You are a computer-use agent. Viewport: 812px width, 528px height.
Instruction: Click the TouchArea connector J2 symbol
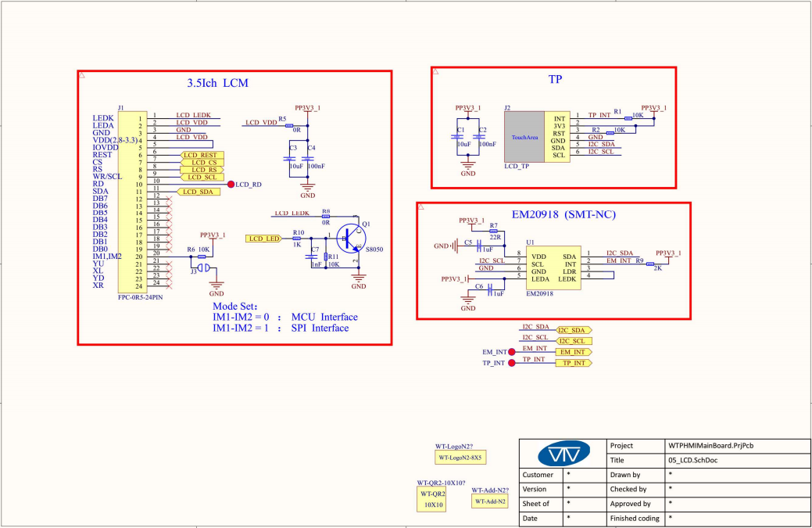click(x=524, y=137)
